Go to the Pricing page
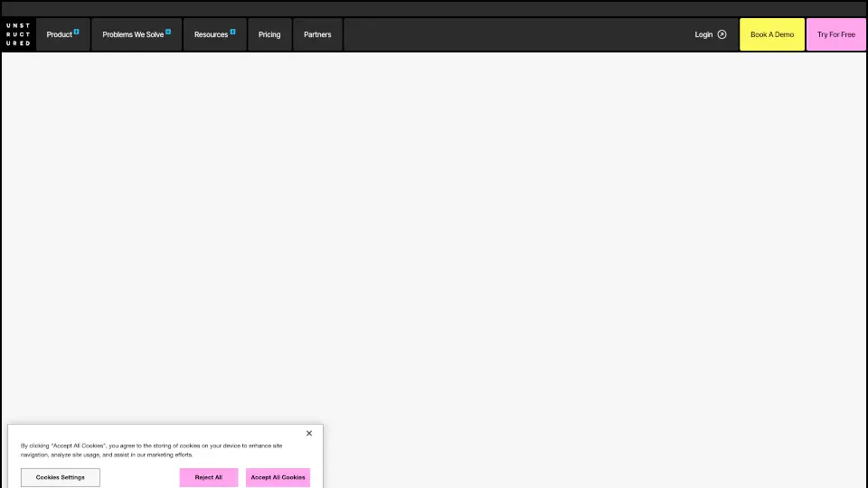The height and width of the screenshot is (488, 868). point(269,34)
